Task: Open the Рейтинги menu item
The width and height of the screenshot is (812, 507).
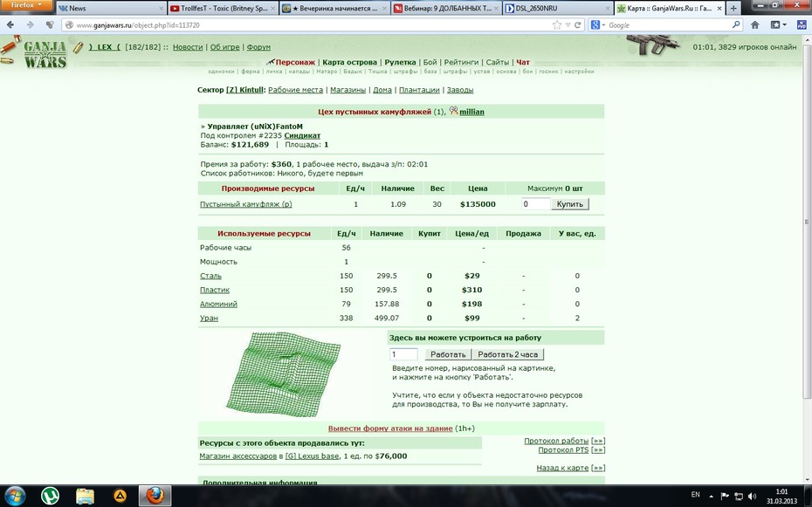Action: (461, 62)
